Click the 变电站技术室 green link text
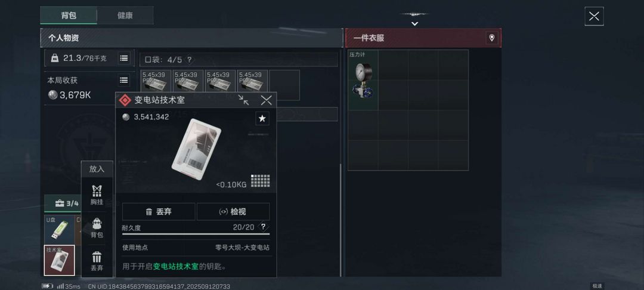644x290 pixels. 176,267
